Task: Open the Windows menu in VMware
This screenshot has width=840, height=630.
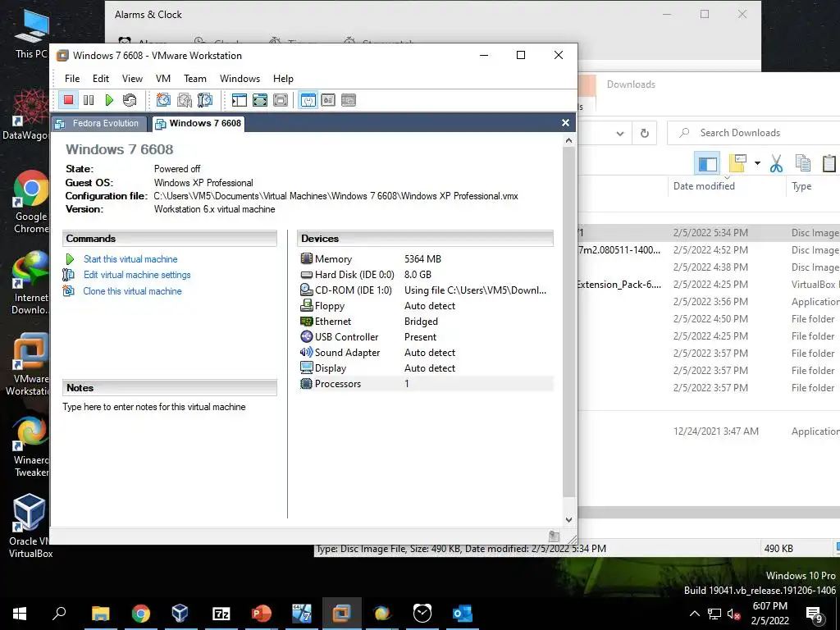Action: 240,79
